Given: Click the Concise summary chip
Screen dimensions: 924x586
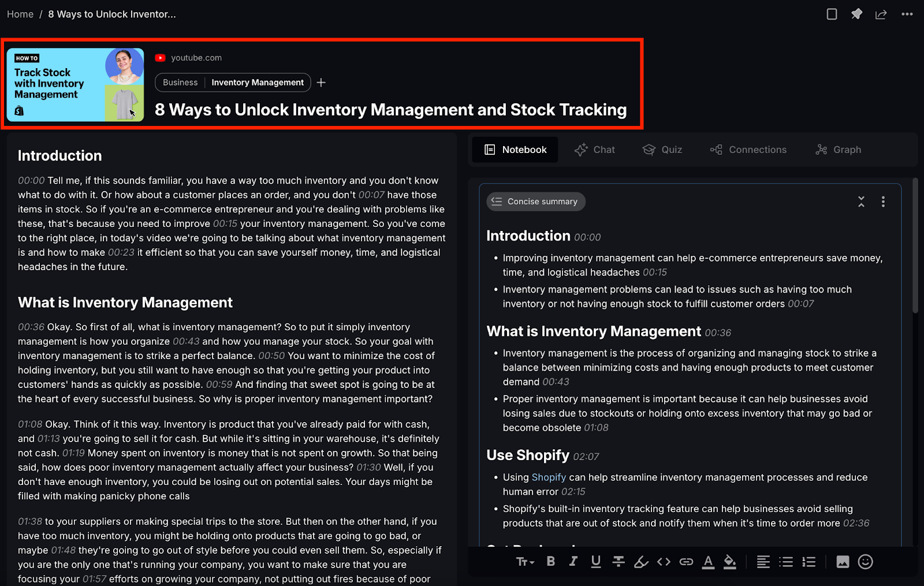Looking at the screenshot, I should (x=536, y=201).
